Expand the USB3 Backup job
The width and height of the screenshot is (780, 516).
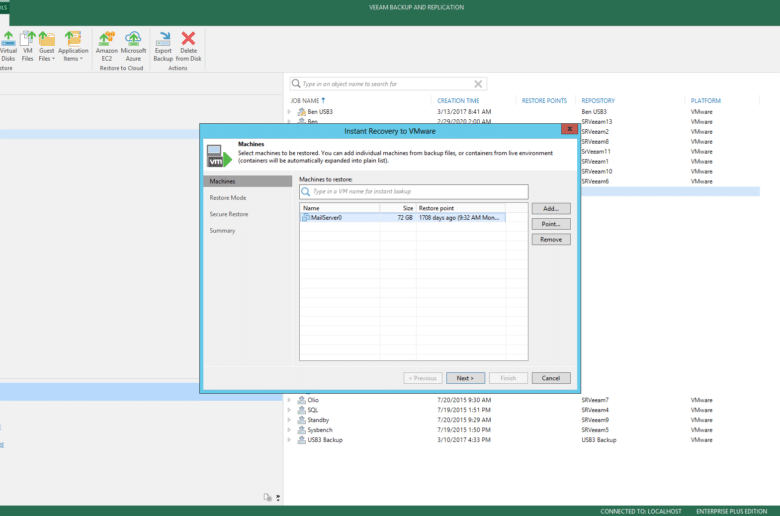coord(289,440)
